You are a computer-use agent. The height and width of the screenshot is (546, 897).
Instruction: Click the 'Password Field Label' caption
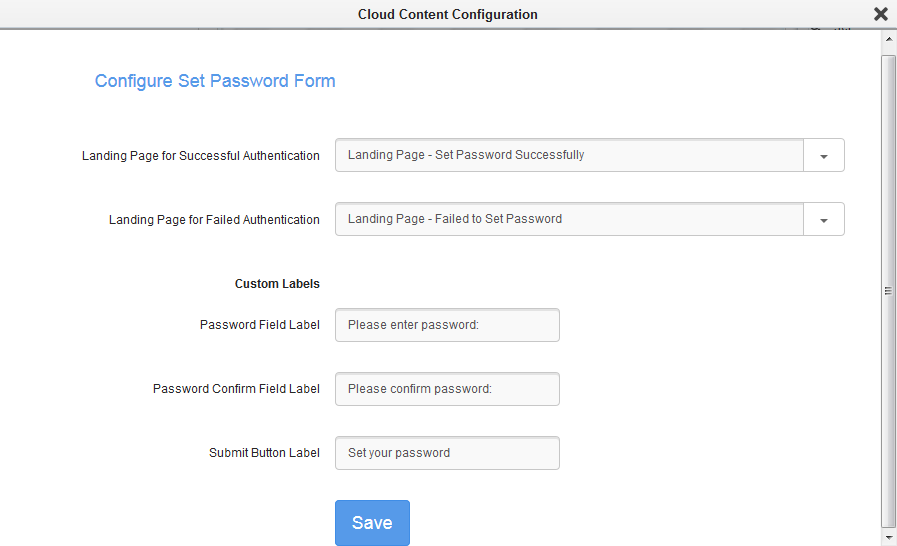click(x=260, y=325)
